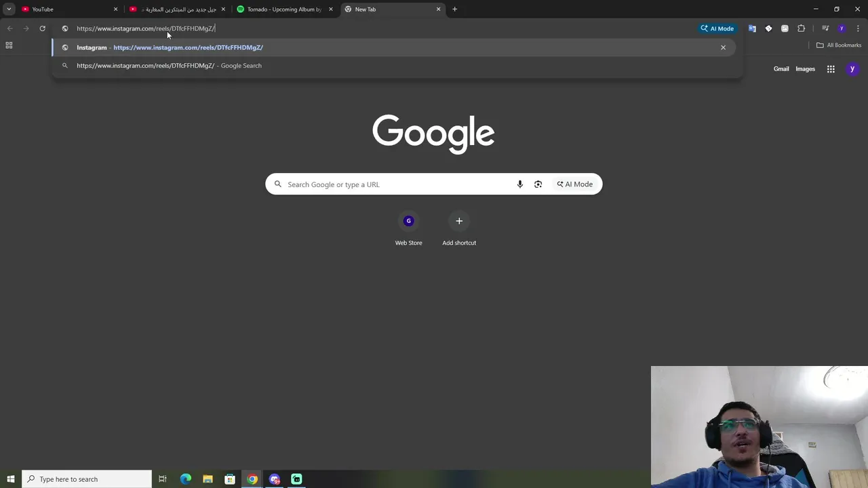Launch Microsoft Edge from the taskbar

click(186, 479)
